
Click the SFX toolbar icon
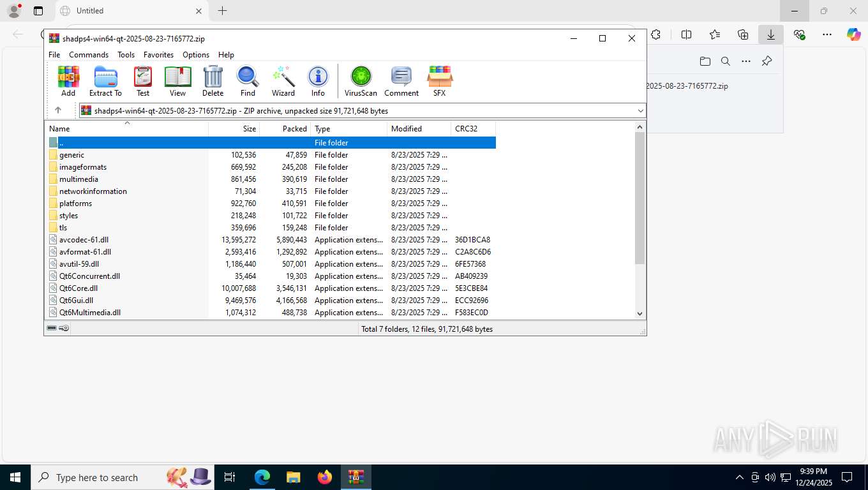pyautogui.click(x=440, y=81)
